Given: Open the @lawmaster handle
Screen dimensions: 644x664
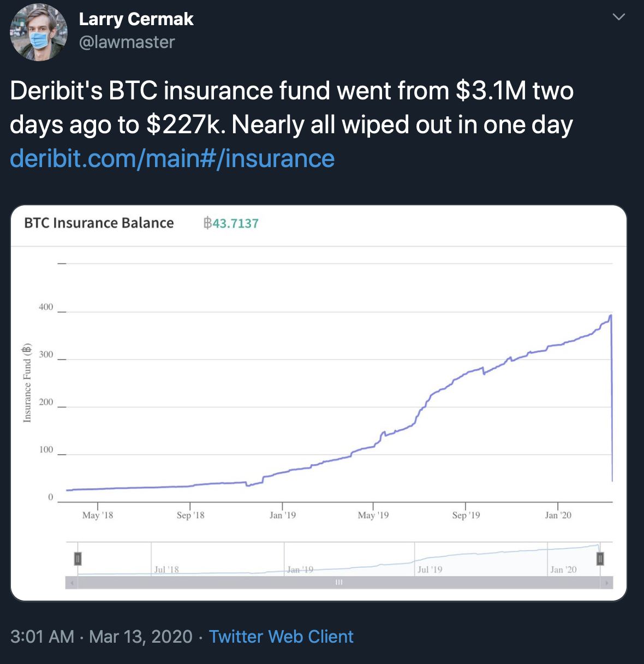Looking at the screenshot, I should point(127,42).
